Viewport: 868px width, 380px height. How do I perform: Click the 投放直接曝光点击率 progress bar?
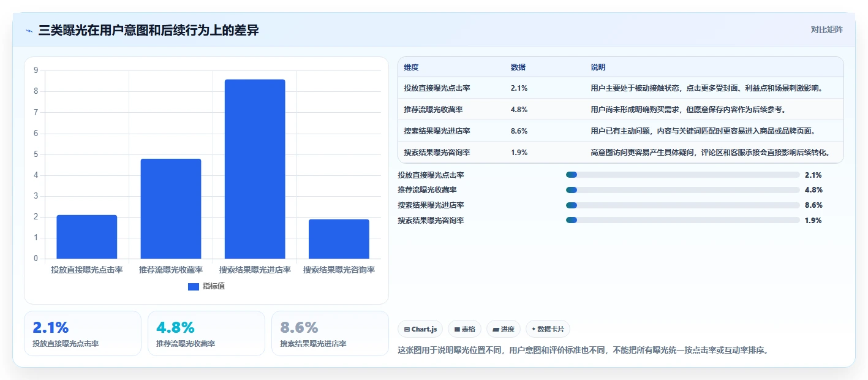coord(683,175)
